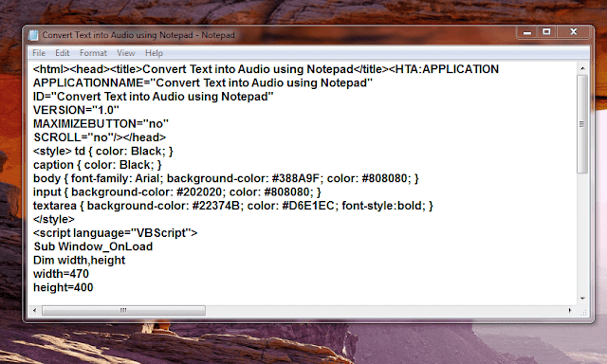
Task: Click the Dim width,height line
Action: pos(79,260)
